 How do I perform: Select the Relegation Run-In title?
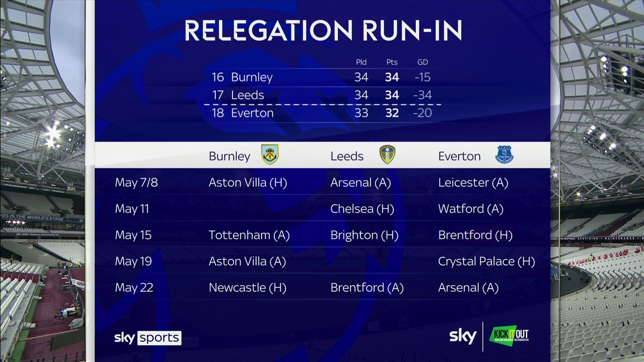tap(323, 30)
